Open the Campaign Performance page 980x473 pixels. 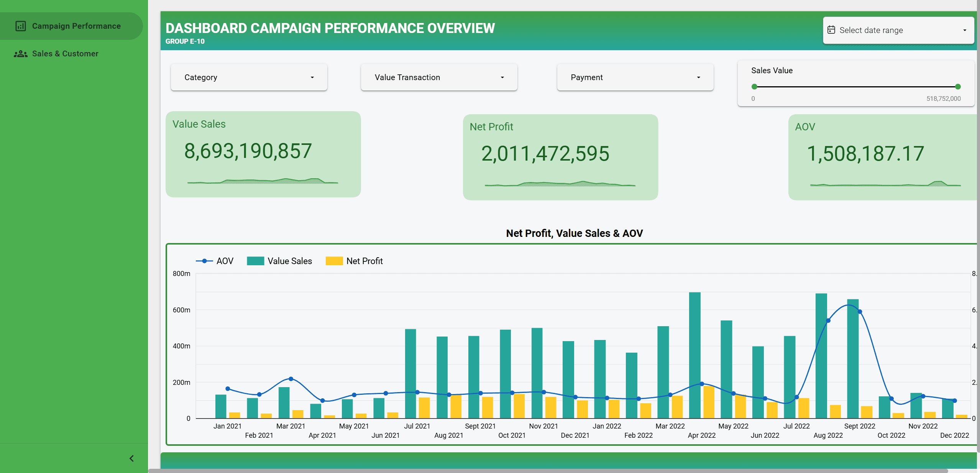point(71,26)
